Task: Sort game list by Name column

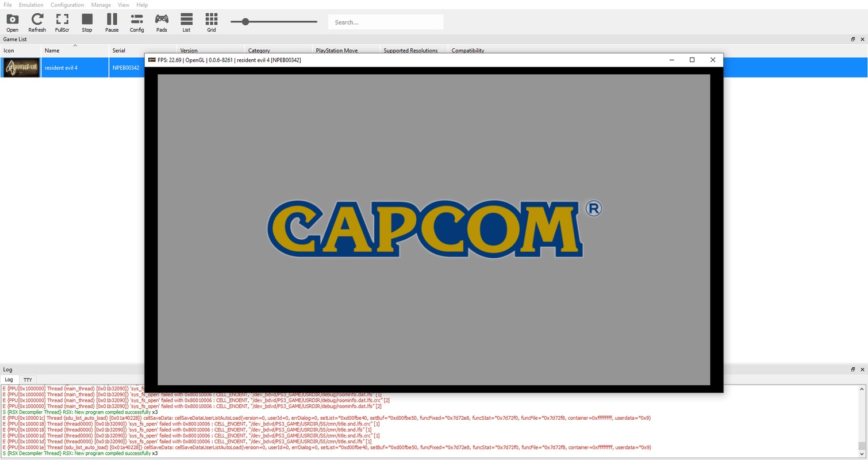Action: [75, 50]
